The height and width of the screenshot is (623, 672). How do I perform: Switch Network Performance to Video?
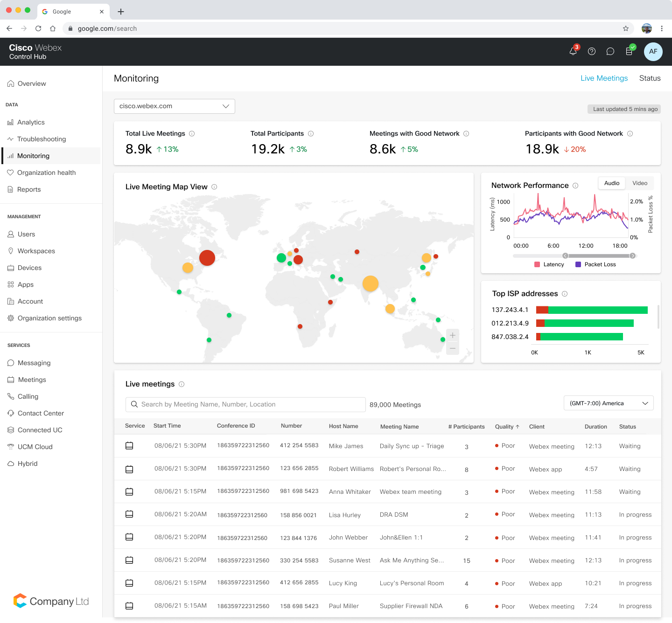coord(640,183)
